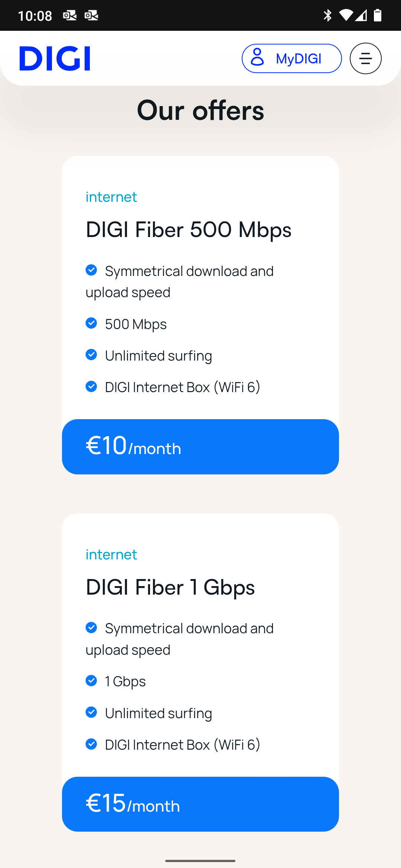This screenshot has height=868, width=401.
Task: Open the hamburger menu button
Action: click(365, 59)
